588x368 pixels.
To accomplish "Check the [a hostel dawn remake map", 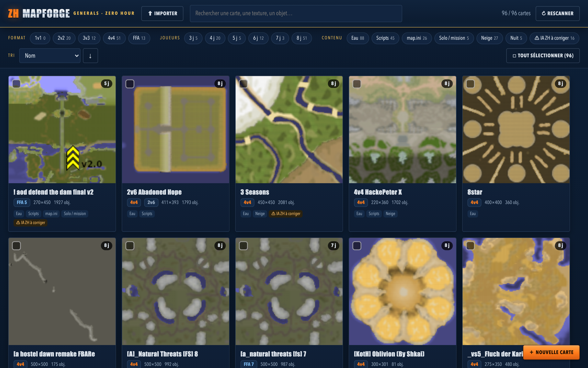I will click(x=16, y=246).
